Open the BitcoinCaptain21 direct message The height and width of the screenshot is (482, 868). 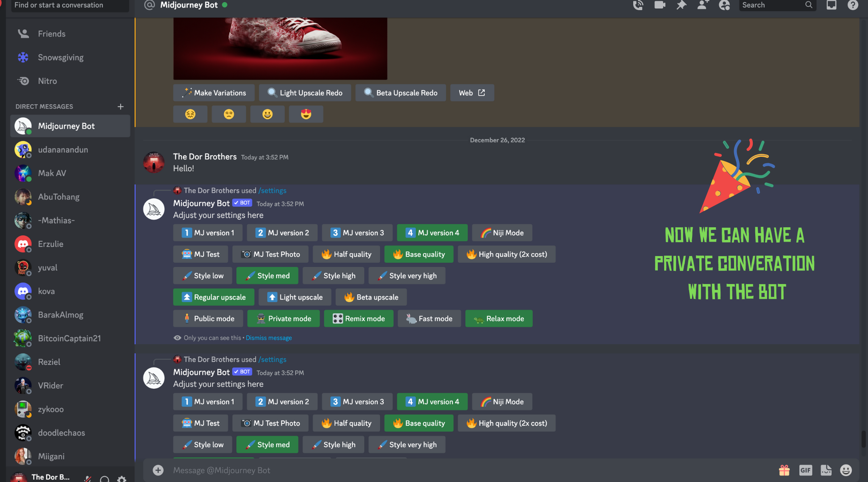pos(70,338)
